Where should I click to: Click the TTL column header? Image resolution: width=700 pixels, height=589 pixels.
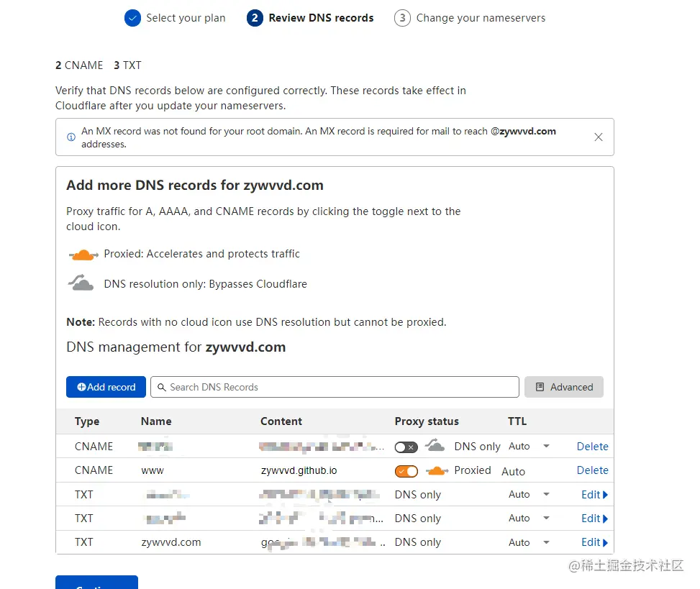(x=517, y=421)
